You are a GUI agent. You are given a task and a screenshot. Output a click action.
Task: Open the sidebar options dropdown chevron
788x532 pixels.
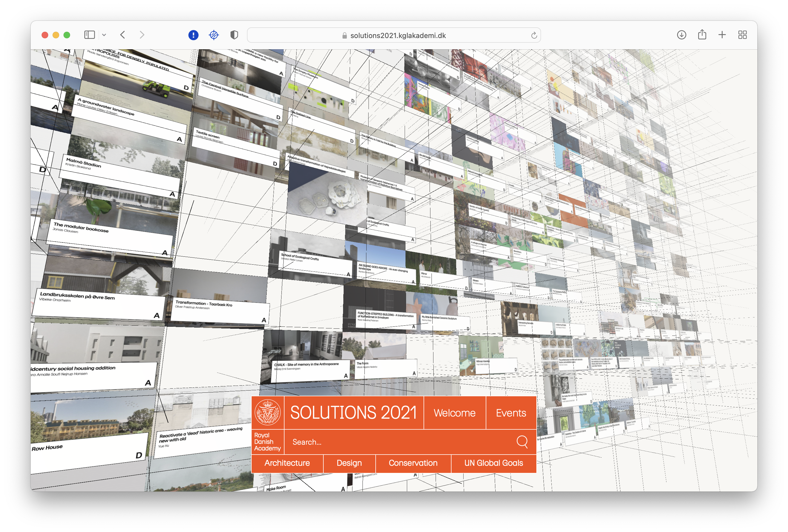click(x=104, y=35)
